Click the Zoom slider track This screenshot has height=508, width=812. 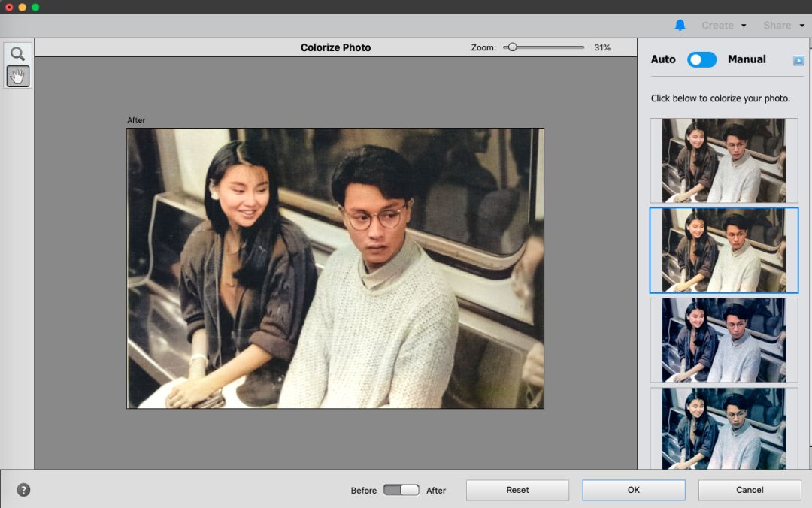pyautogui.click(x=549, y=47)
